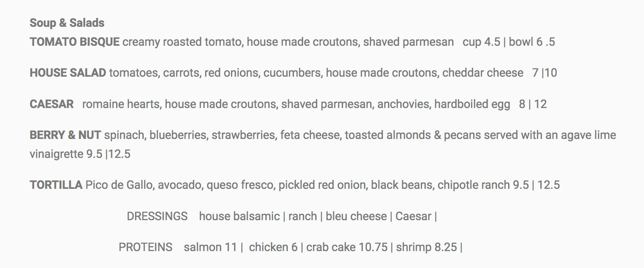Click the Soup & Salads heading
This screenshot has height=268, width=644.
pyautogui.click(x=67, y=23)
